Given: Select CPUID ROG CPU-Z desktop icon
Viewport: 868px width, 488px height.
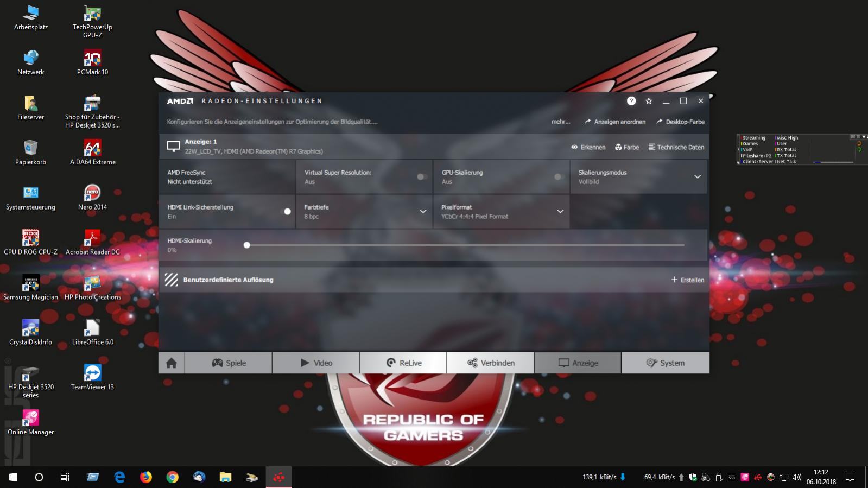Looking at the screenshot, I should pos(31,242).
